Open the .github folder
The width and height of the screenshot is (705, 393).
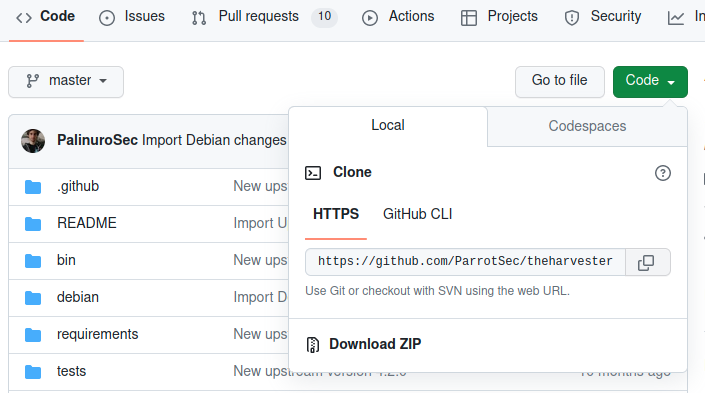point(78,186)
